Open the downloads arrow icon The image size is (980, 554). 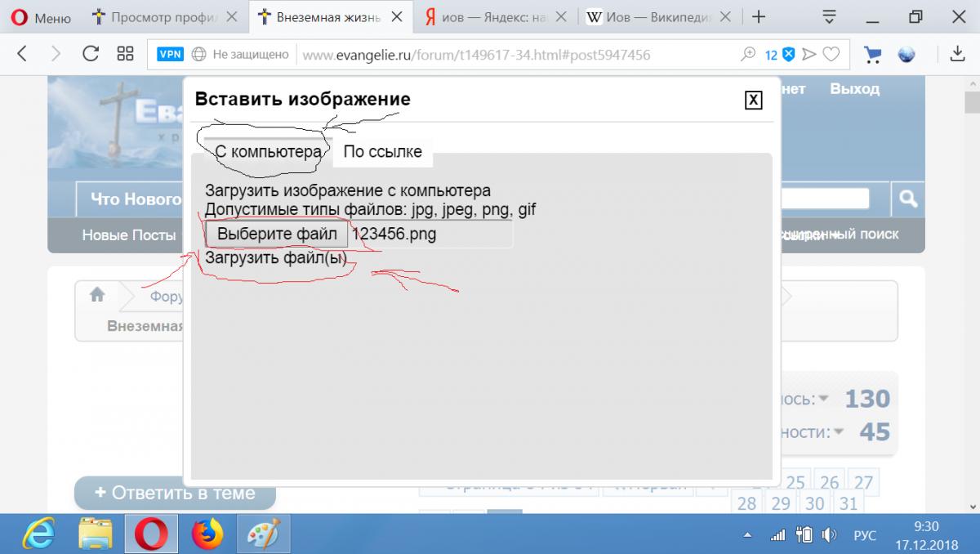click(958, 55)
